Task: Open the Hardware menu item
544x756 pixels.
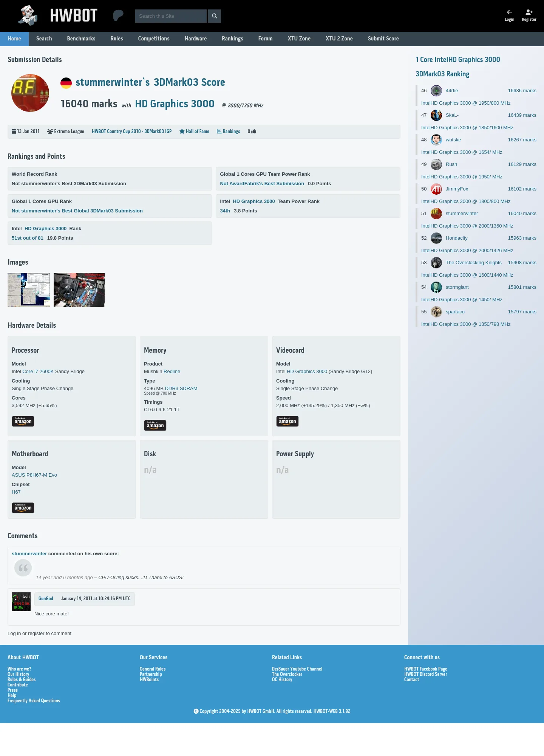Action: (196, 39)
